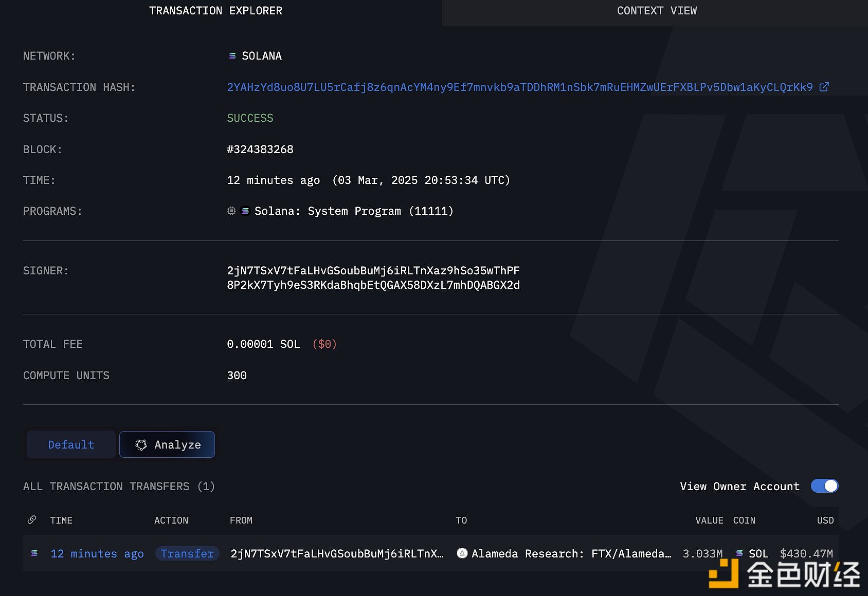Click the second signer address 8P2kX7Tyh9
The height and width of the screenshot is (596, 868).
[x=373, y=285]
